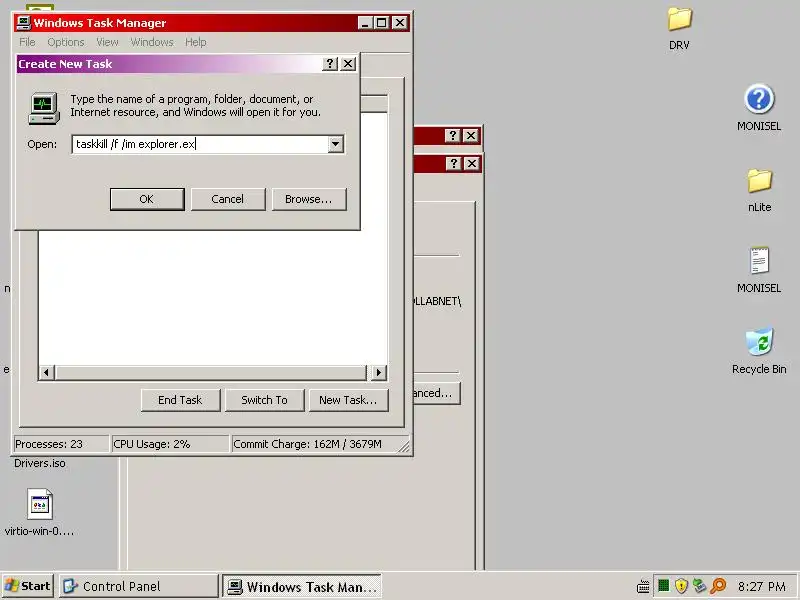The height and width of the screenshot is (600, 800).
Task: Cancel the Create New Task dialog
Action: pyautogui.click(x=228, y=199)
